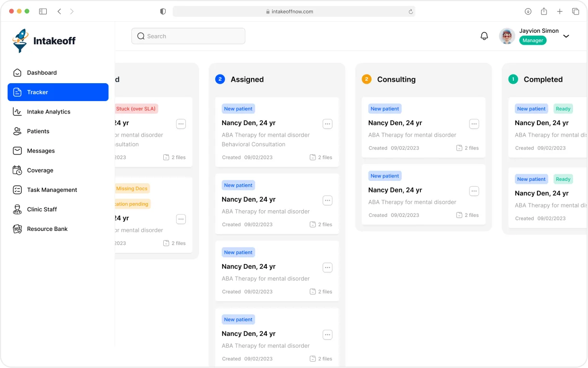Screen dimensions: 588x368
Task: Open notifications bell
Action: tap(484, 36)
